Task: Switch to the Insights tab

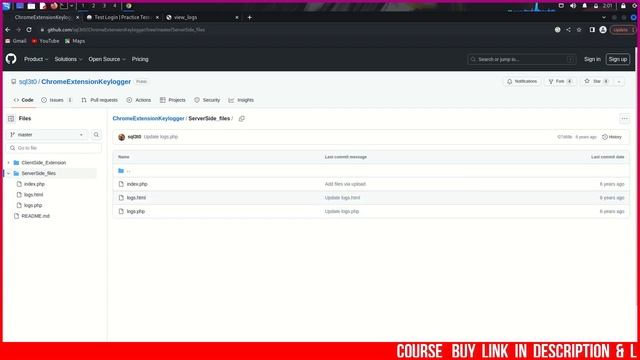Action: click(241, 100)
